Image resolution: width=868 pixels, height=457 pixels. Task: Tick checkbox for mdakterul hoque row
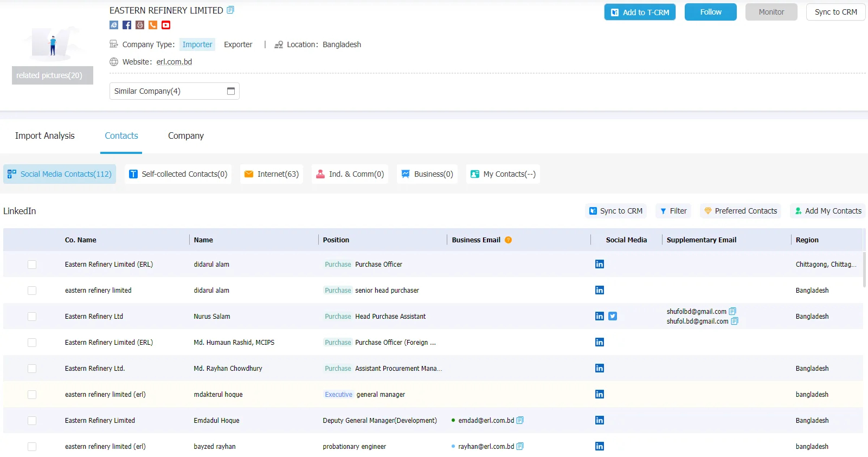point(32,395)
